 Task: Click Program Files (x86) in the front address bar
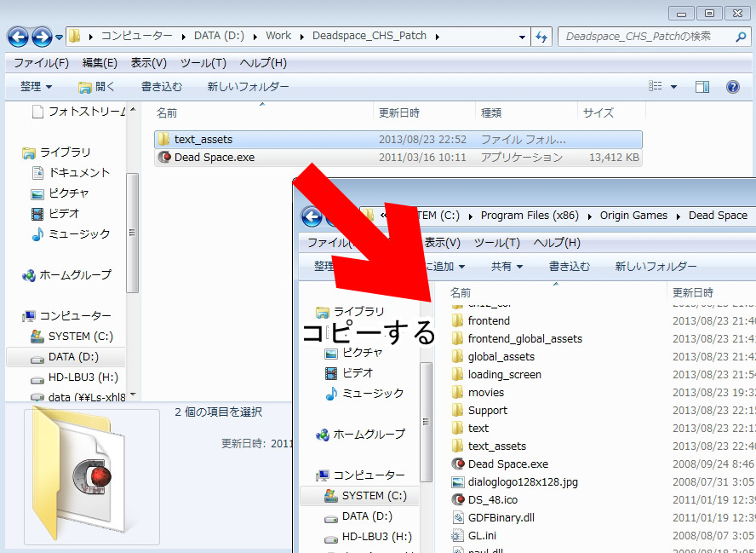point(530,216)
